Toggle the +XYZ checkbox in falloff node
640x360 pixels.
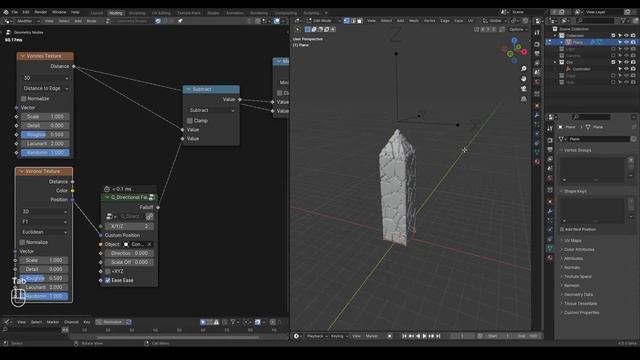click(x=108, y=271)
